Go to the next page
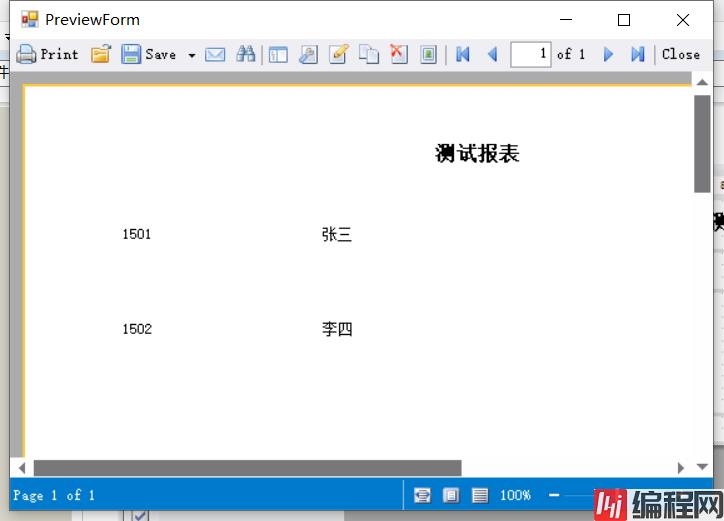The image size is (724, 521). coord(608,54)
